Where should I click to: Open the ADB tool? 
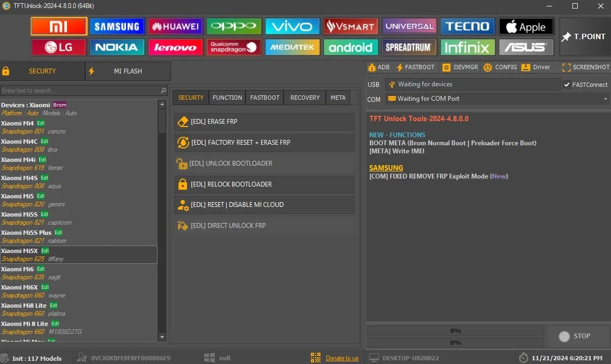point(379,67)
